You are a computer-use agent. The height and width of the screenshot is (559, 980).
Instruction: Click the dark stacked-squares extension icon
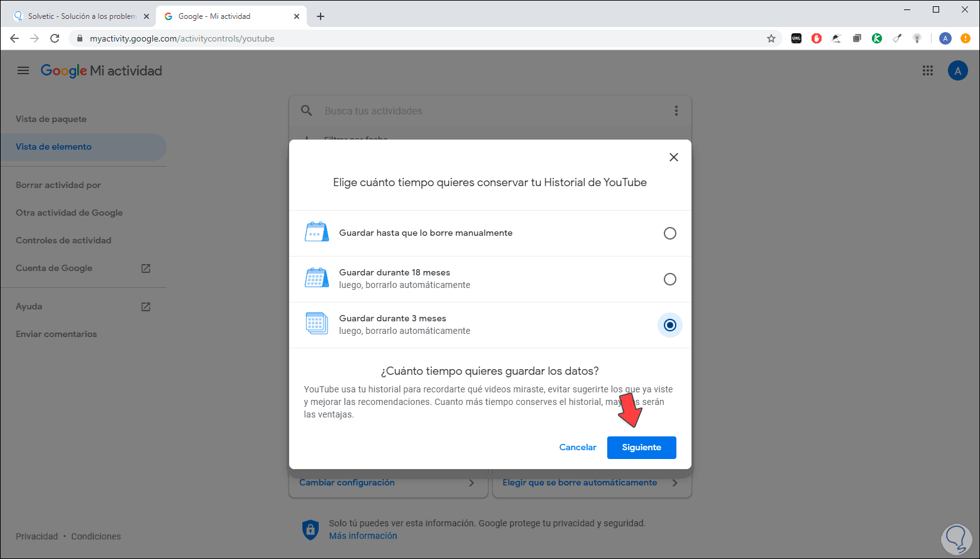857,38
